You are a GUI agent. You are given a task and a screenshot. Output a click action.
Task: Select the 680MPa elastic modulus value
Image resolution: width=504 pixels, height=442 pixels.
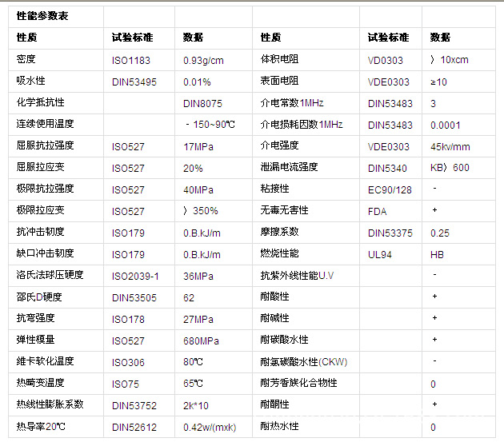[x=202, y=340]
